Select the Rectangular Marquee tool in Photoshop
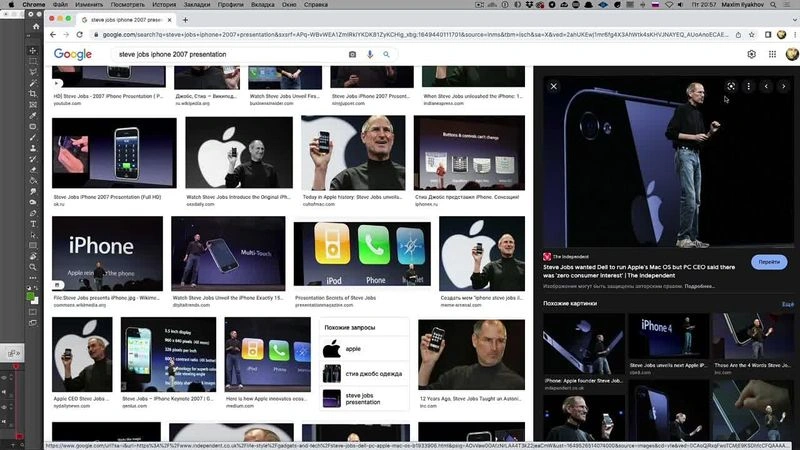The image size is (800, 450). tap(33, 61)
